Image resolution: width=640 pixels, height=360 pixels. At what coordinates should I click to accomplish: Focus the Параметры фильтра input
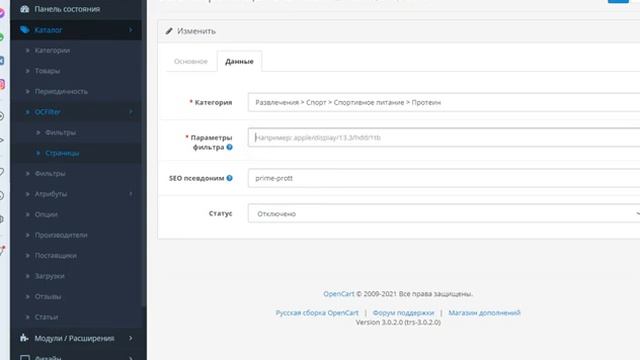coord(444,138)
